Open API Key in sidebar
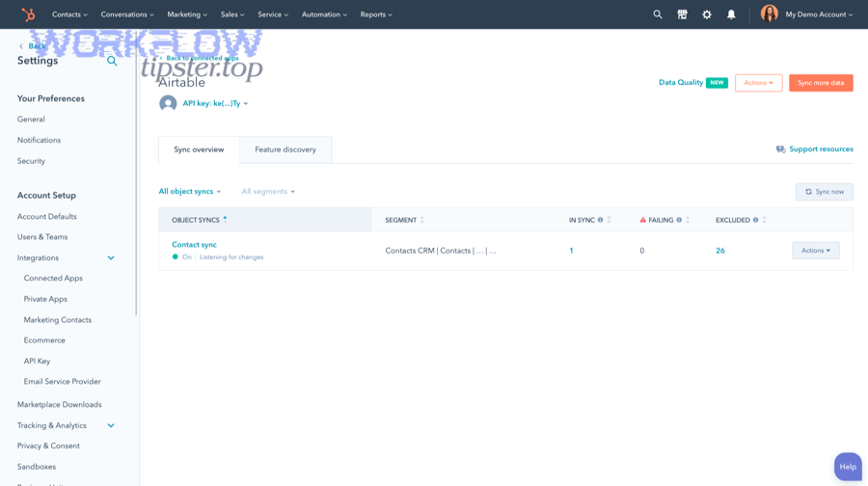The width and height of the screenshot is (868, 486). [x=37, y=361]
